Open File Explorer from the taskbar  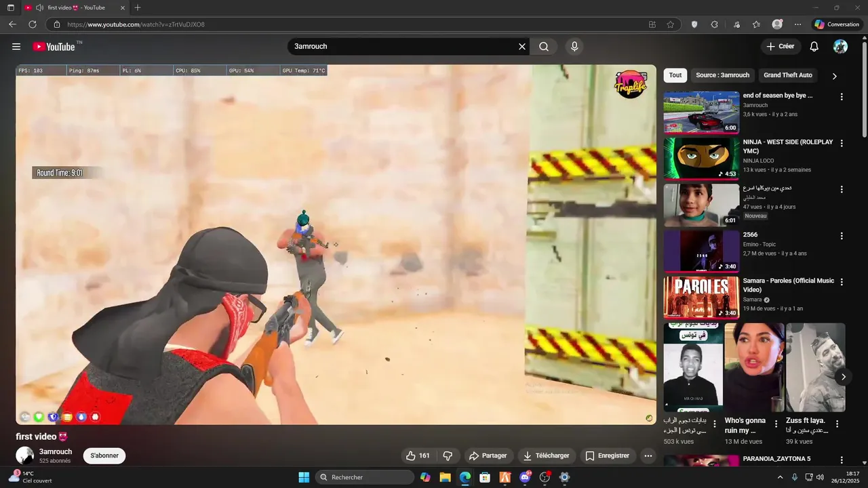(445, 477)
